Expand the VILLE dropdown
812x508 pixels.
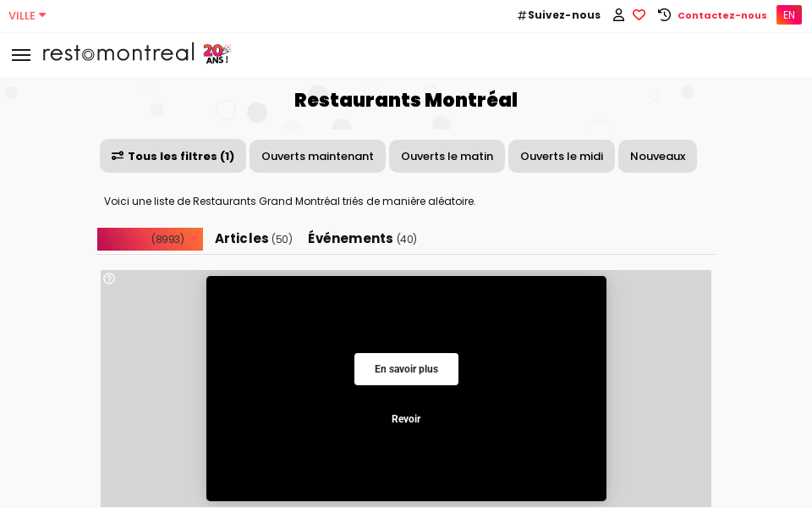tap(26, 14)
